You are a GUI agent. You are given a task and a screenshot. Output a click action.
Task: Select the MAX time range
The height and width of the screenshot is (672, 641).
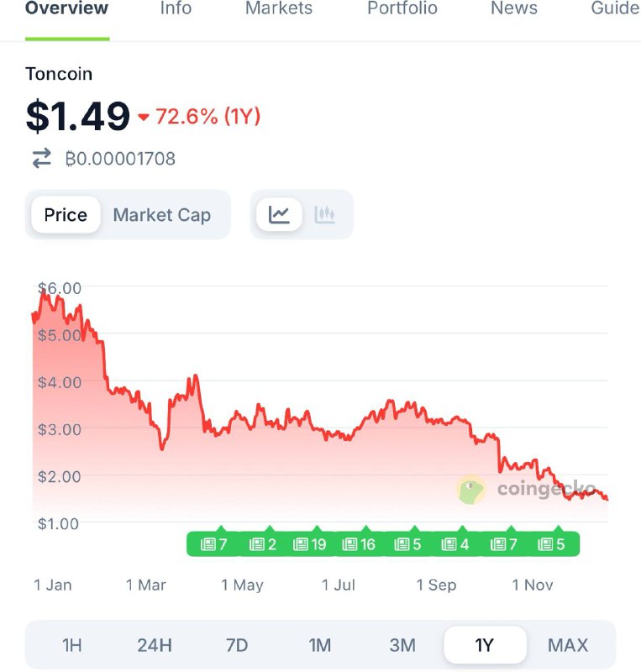click(568, 645)
